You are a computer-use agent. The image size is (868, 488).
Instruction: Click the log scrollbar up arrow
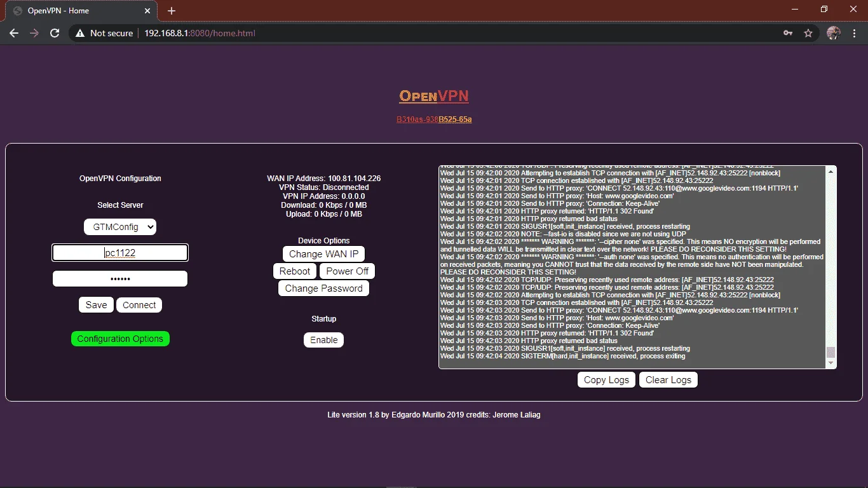(831, 172)
